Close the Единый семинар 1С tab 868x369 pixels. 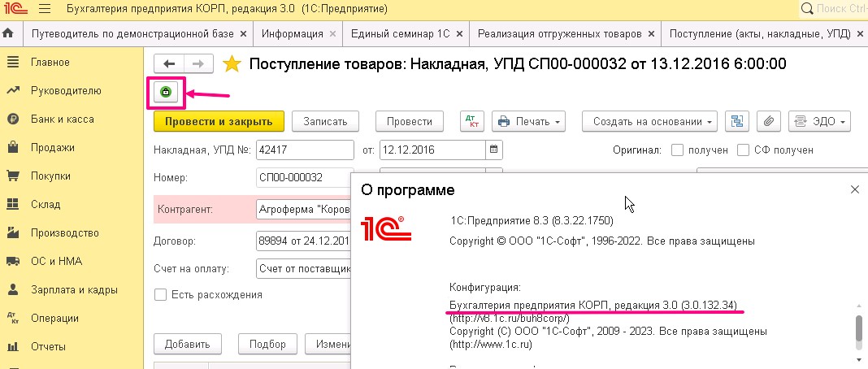pyautogui.click(x=459, y=34)
